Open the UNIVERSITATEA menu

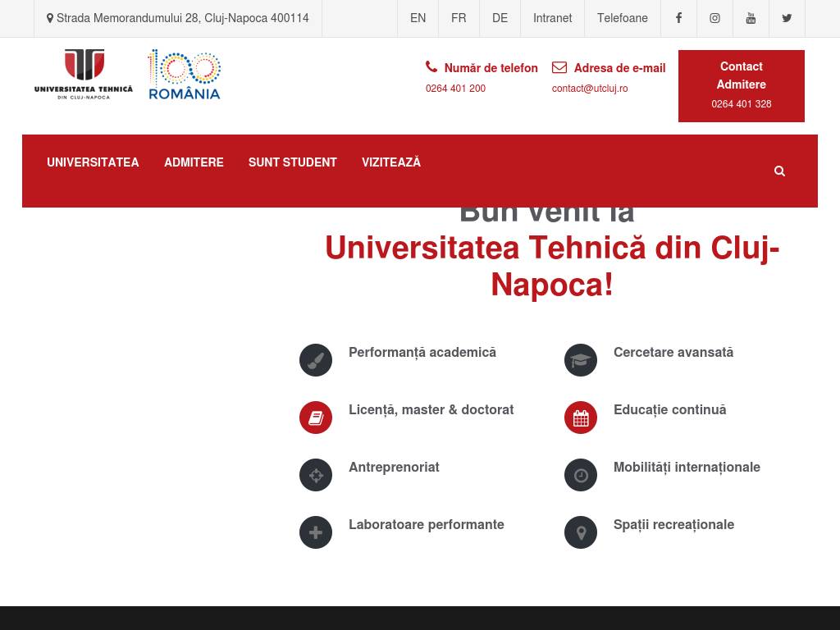[x=93, y=162]
